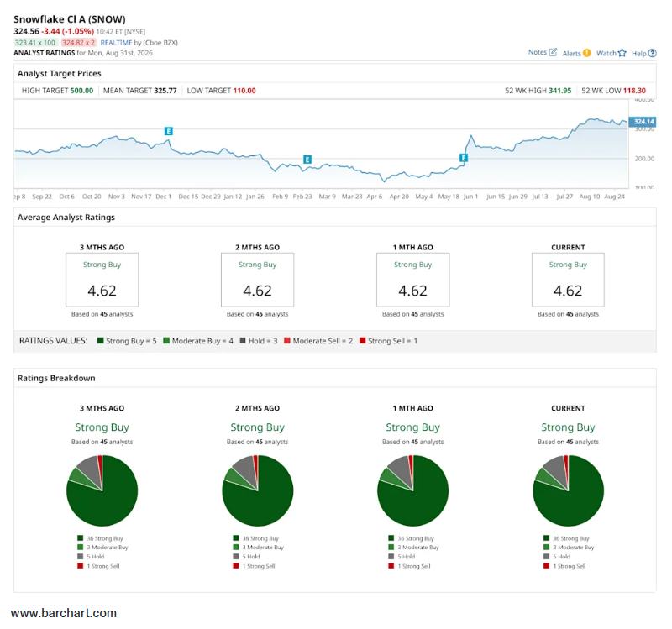Click 1 Strong Sell in 2 MTHS AGO legend

(259, 566)
